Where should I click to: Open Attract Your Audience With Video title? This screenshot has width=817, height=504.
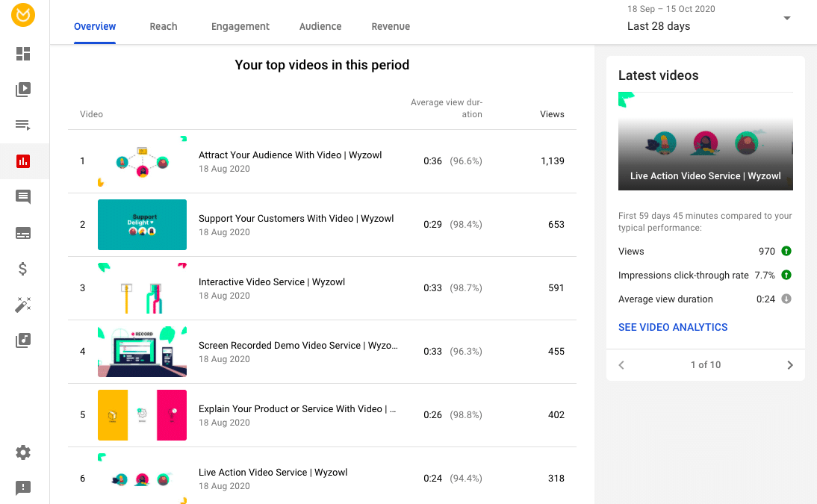point(291,155)
